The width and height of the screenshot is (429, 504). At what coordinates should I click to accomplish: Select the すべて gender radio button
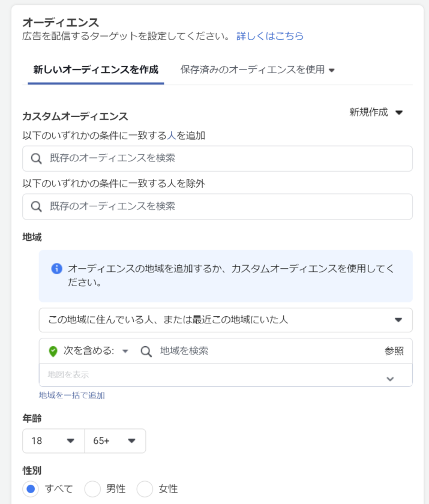32,488
